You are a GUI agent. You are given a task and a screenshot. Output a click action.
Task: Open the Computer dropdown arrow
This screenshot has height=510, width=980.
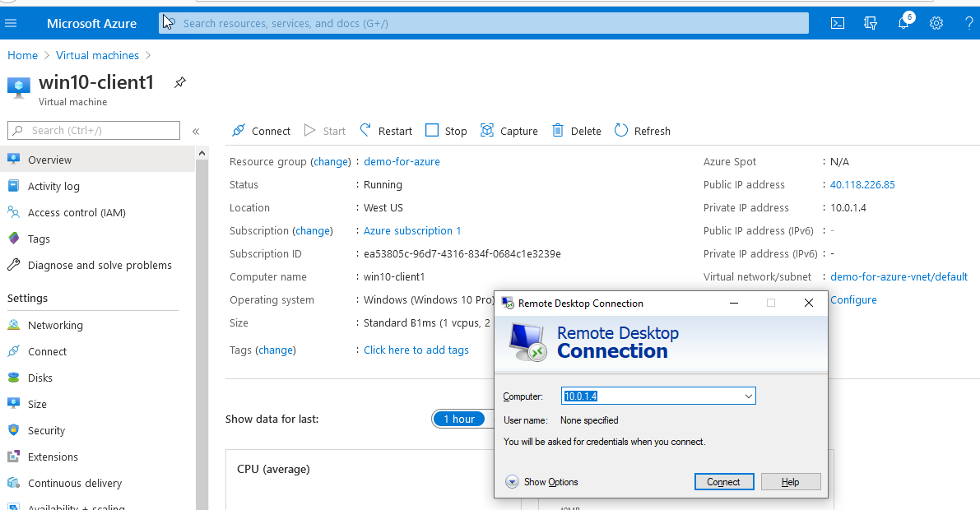pos(749,396)
